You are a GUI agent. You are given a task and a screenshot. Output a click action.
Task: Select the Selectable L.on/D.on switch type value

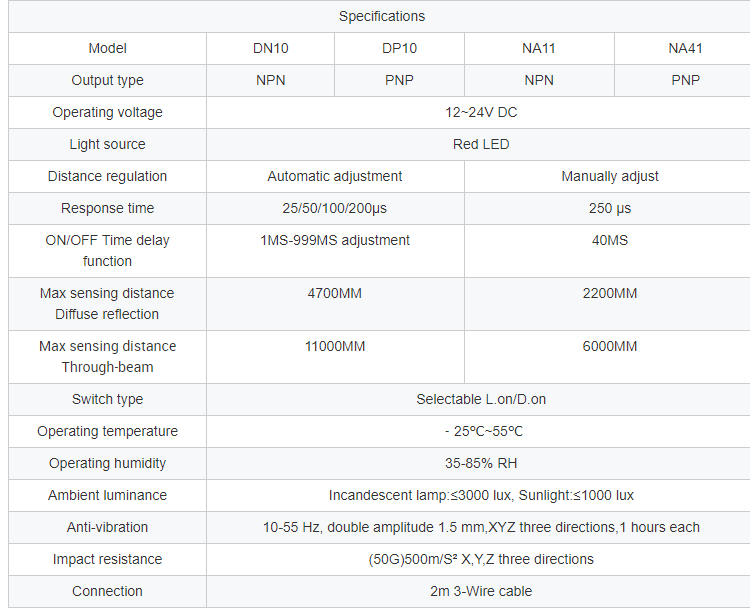[481, 399]
